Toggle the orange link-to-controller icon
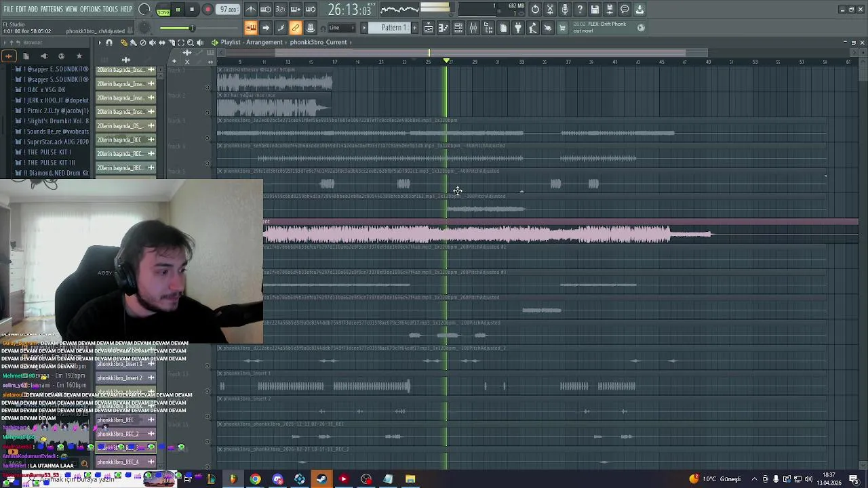Viewport: 868px width, 488px height. (296, 28)
